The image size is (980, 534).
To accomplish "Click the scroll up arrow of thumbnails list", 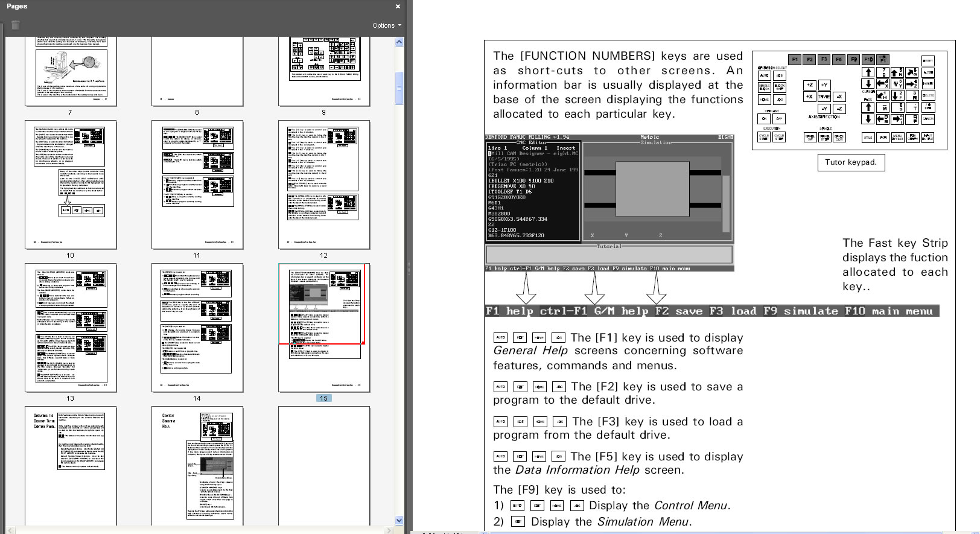I will click(x=399, y=42).
